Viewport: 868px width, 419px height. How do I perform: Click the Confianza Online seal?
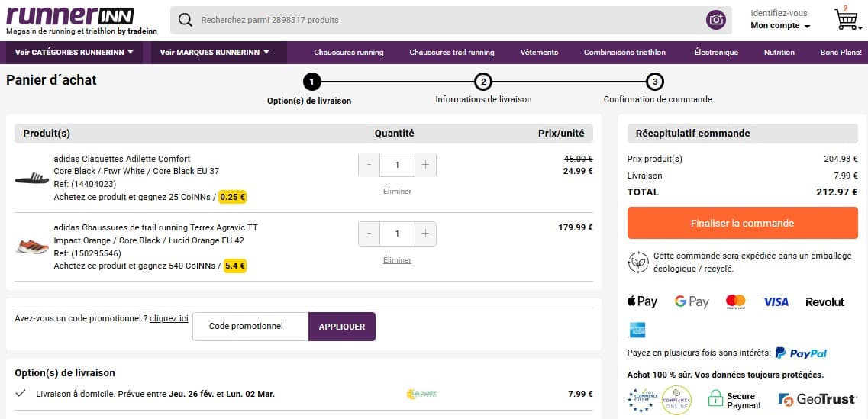676,400
